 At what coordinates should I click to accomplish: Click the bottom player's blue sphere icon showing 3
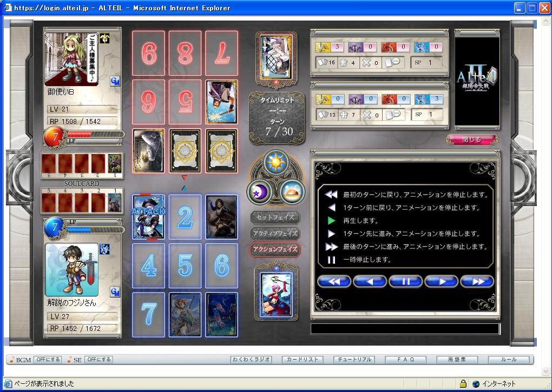click(x=422, y=99)
